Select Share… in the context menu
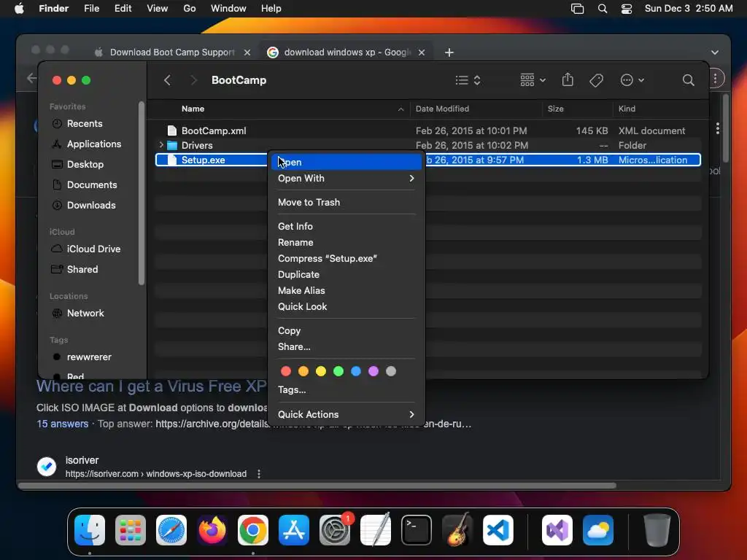Image resolution: width=747 pixels, height=560 pixels. (347, 346)
